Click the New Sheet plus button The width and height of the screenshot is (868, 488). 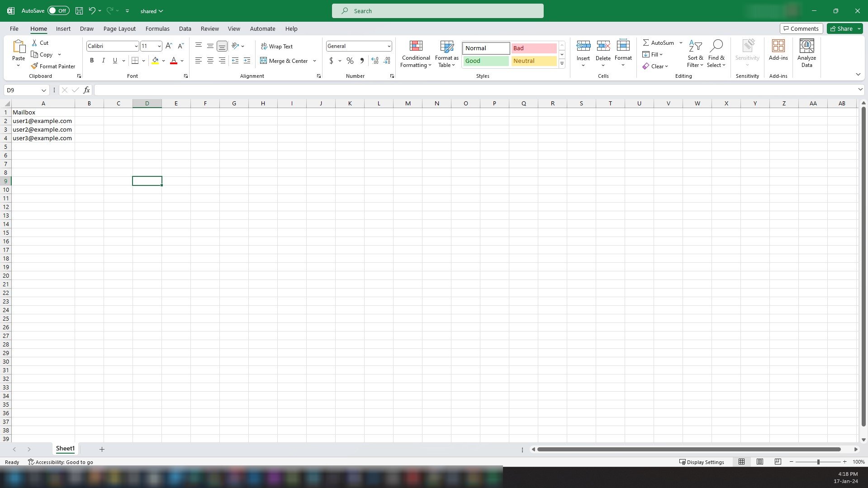click(x=102, y=449)
